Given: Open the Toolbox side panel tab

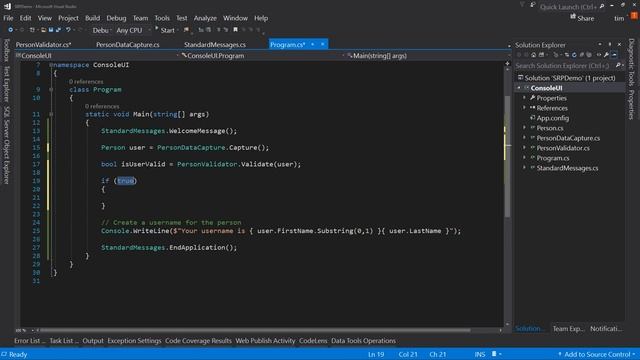Looking at the screenshot, I should [x=7, y=50].
